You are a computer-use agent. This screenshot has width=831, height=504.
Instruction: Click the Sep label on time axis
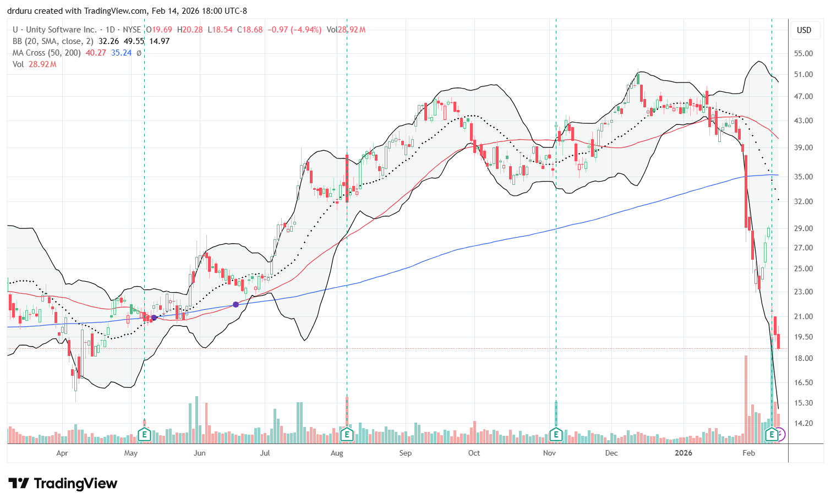(x=405, y=453)
